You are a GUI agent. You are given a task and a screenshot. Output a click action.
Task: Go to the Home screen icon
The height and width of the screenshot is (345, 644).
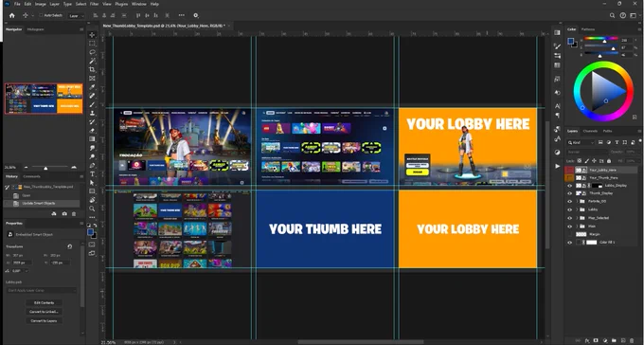click(12, 15)
